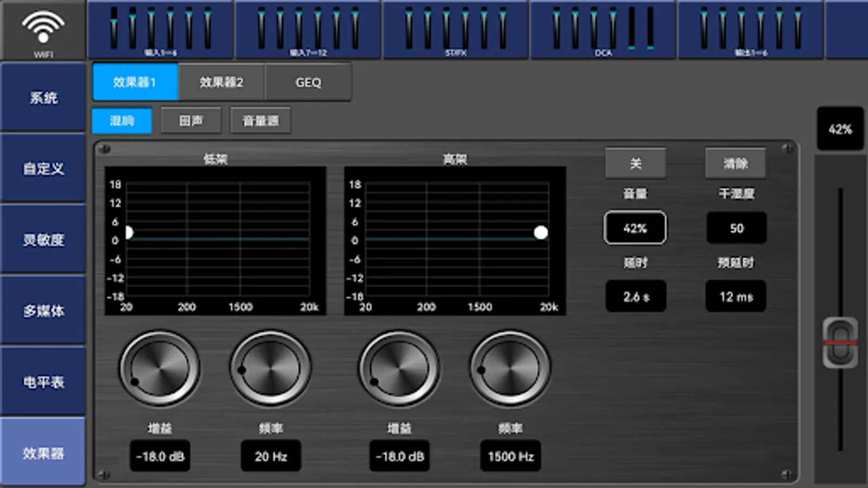
Task: Click the high-shelf 频率 frequency knob
Action: click(x=510, y=369)
